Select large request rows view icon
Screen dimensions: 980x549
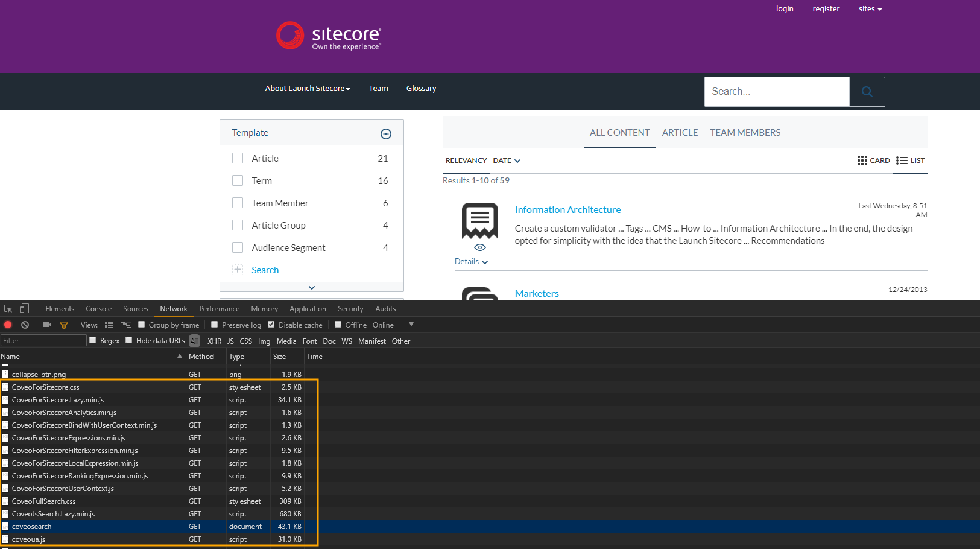(109, 325)
